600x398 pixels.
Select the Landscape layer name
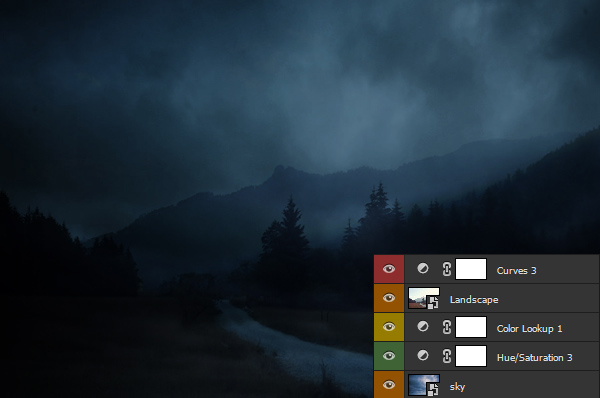(x=474, y=300)
